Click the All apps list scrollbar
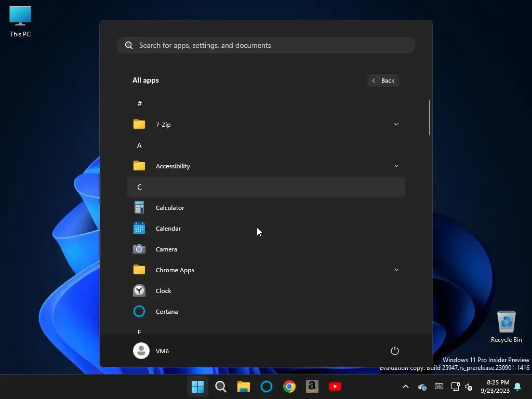 coord(430,117)
